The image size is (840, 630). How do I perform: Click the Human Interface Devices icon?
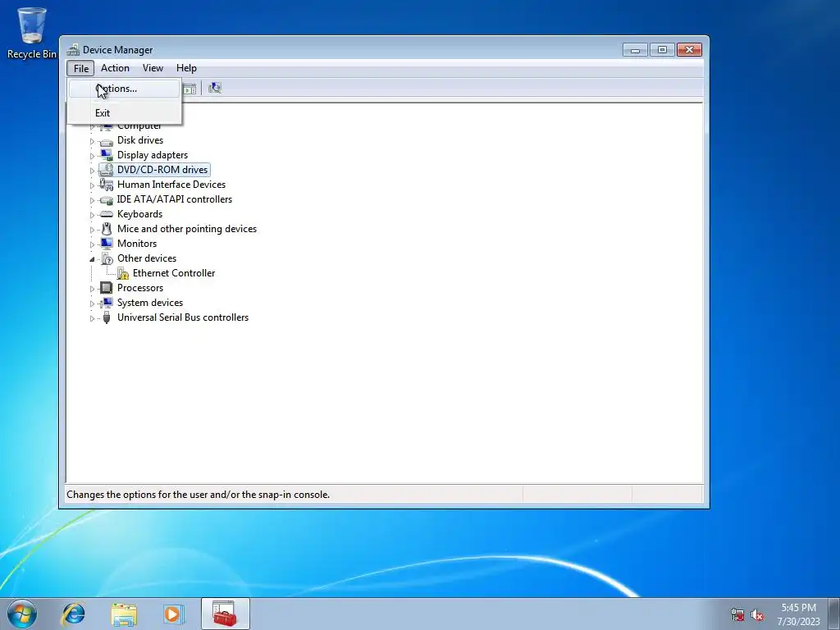[107, 185]
